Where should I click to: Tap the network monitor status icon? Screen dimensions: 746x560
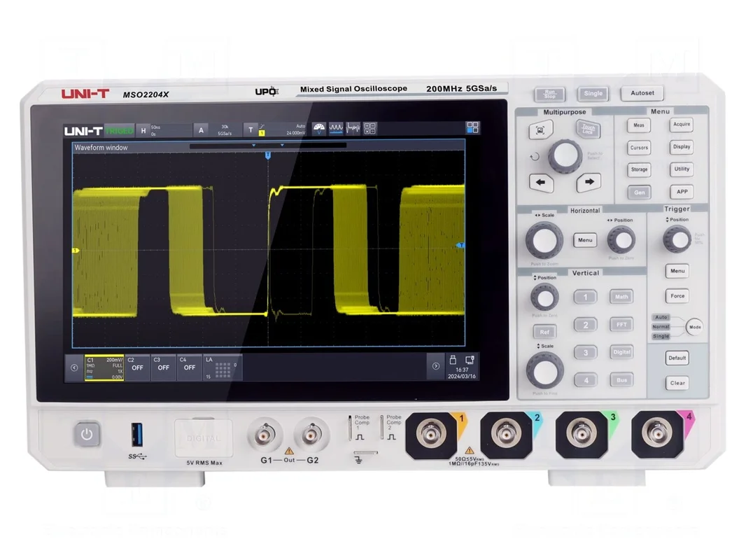click(x=470, y=360)
